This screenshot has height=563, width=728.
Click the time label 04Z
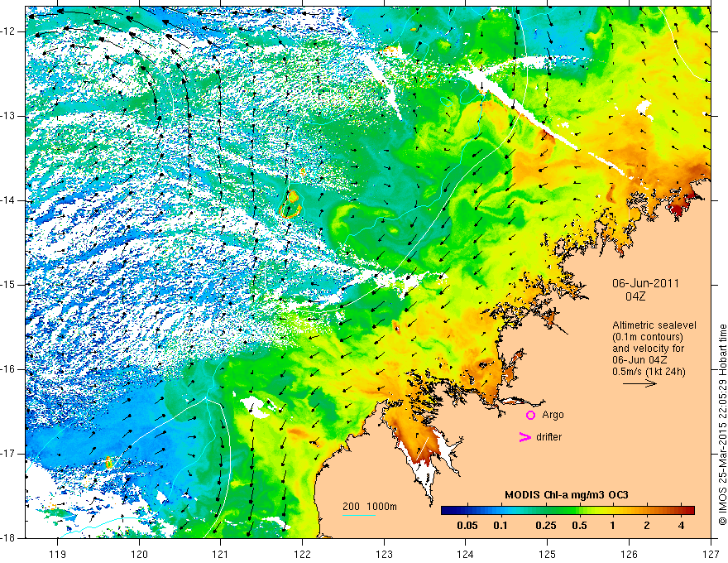pyautogui.click(x=635, y=296)
